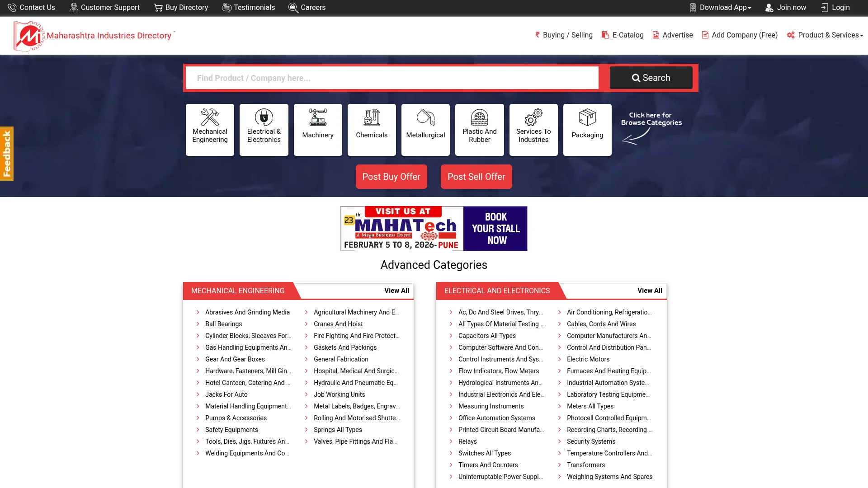Open the Springs All Types link
The image size is (868, 488).
coord(338,430)
